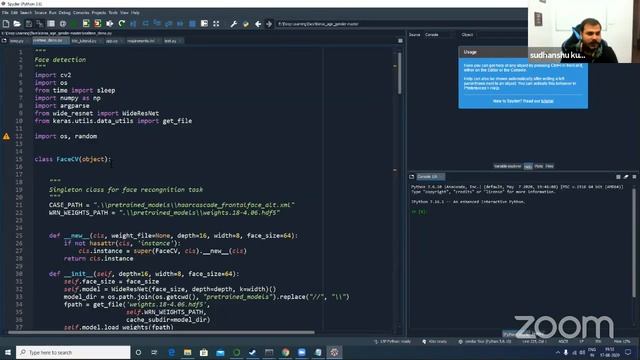The width and height of the screenshot is (640, 360).
Task: Run file with the green play icon
Action: 74,24
